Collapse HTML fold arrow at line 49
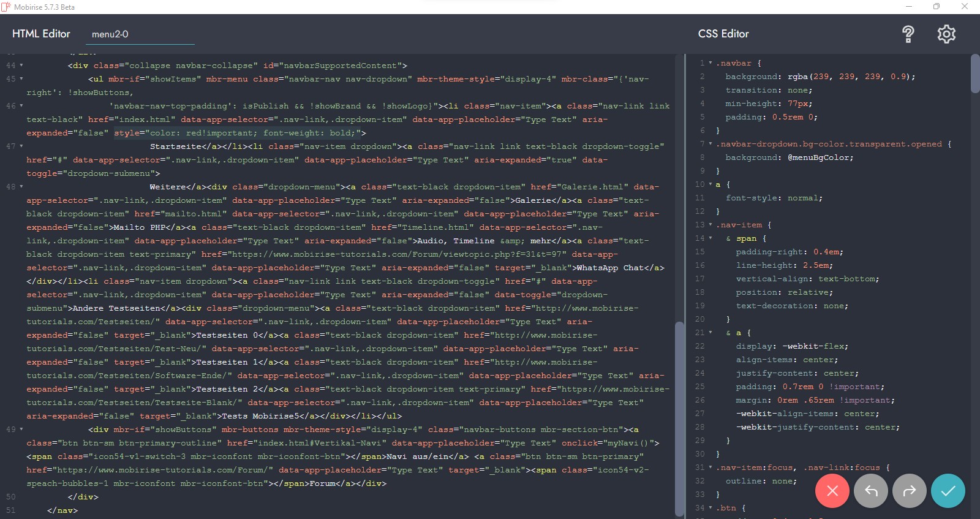The image size is (980, 519). pos(21,430)
